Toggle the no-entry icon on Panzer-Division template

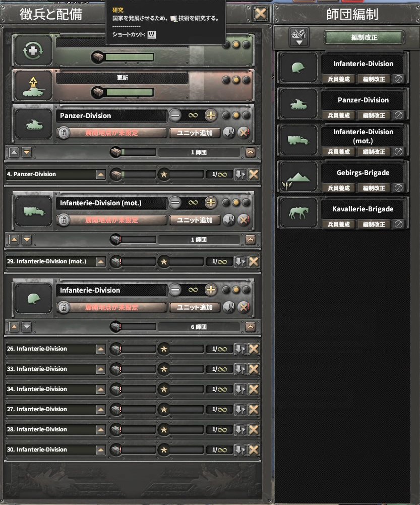point(398,116)
